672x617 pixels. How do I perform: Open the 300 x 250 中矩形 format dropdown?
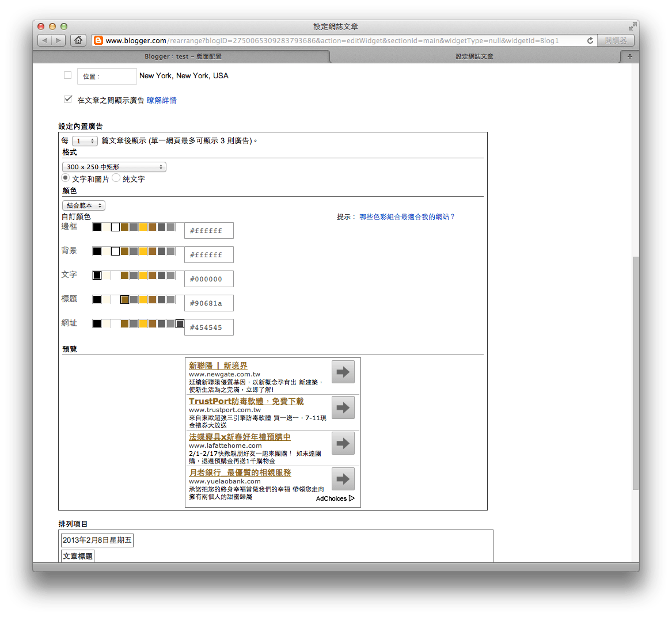[114, 166]
